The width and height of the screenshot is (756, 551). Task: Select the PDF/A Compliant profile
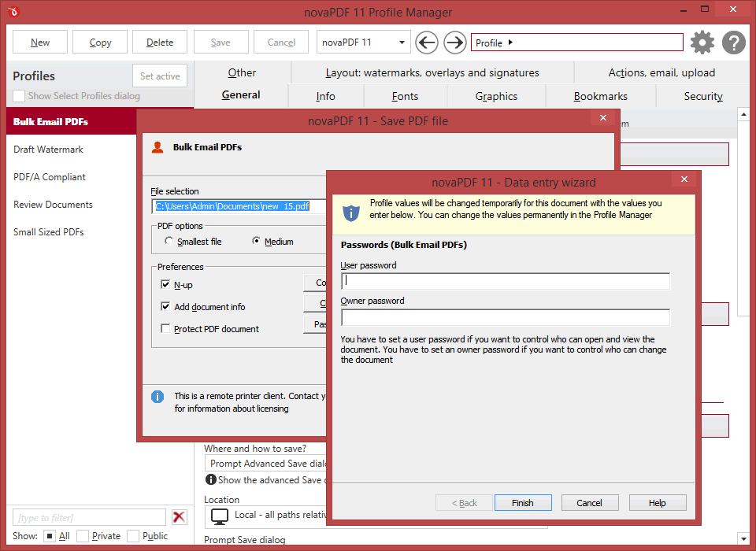pyautogui.click(x=72, y=177)
